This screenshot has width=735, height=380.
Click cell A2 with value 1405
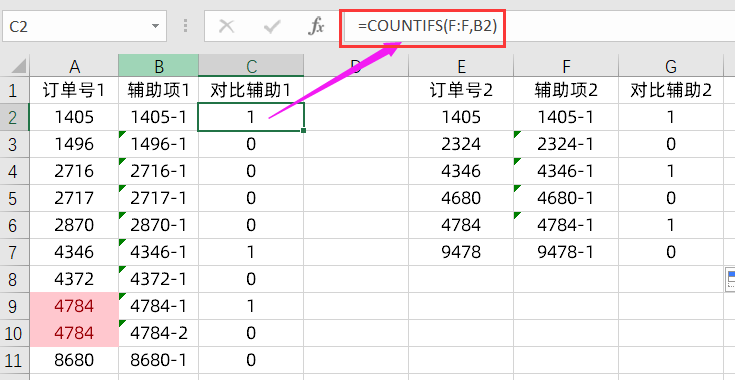[x=74, y=117]
